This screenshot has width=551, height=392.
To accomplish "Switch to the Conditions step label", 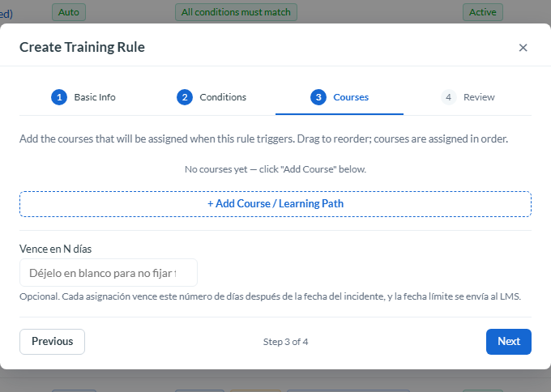I will click(223, 97).
